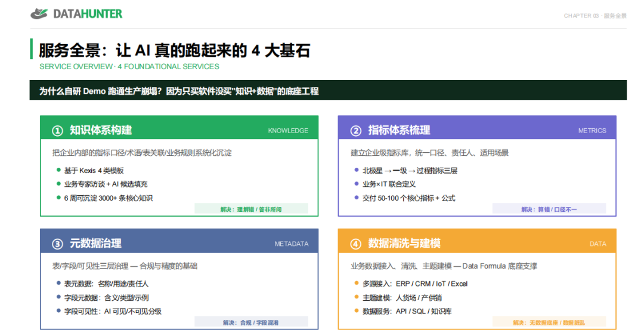This screenshot has height=336, width=644.
Task: Click the bullet '业务专家访谈 + AI 候选填充'
Action: point(106,184)
